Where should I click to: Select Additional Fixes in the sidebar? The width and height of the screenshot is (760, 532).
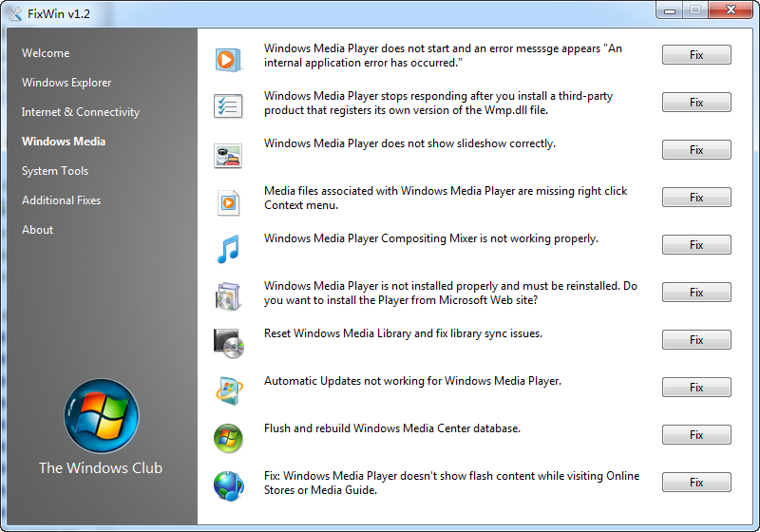tap(61, 200)
